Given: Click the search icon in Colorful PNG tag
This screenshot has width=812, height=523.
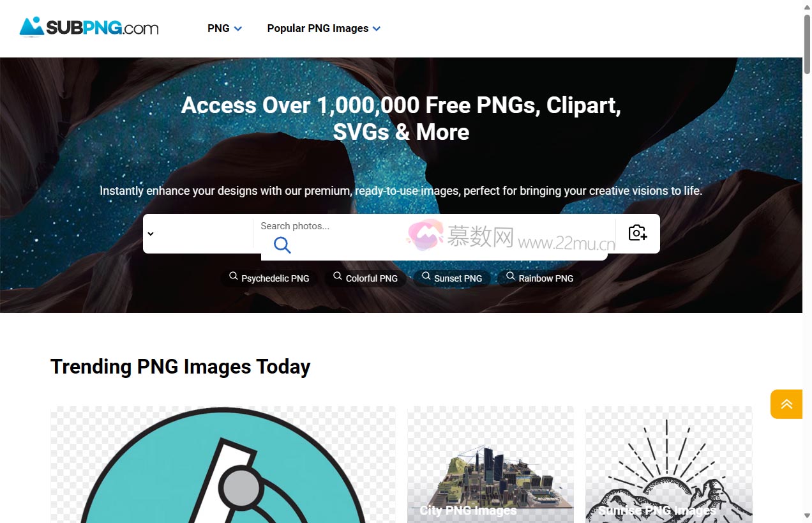Looking at the screenshot, I should click(x=338, y=277).
